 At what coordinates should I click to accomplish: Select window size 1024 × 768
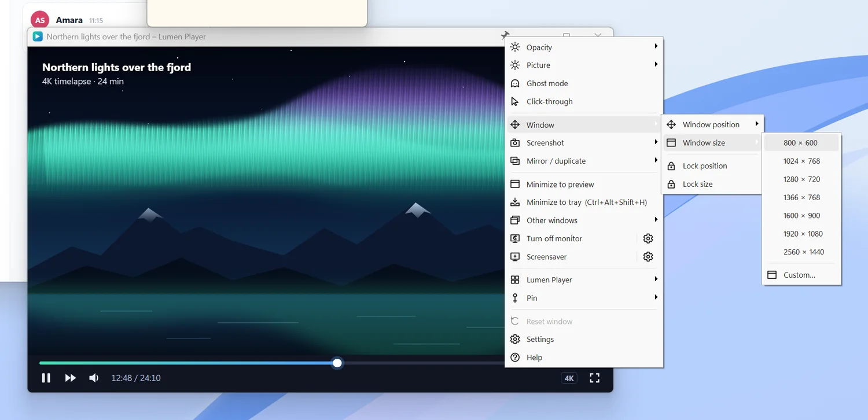pos(801,161)
